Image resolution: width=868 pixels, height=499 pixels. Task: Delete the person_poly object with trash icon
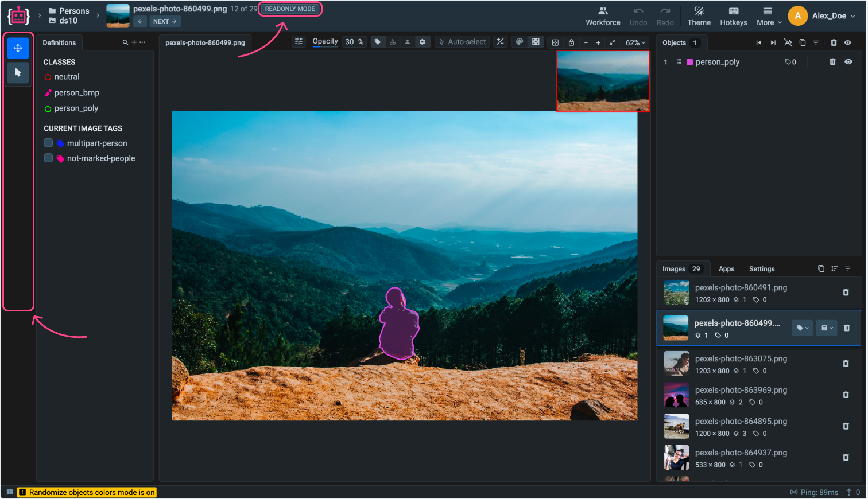[832, 62]
